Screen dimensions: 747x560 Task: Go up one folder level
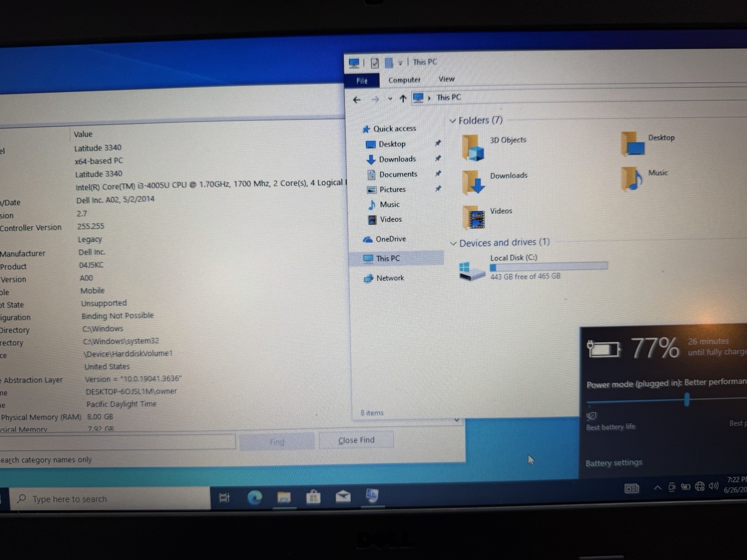click(x=403, y=98)
